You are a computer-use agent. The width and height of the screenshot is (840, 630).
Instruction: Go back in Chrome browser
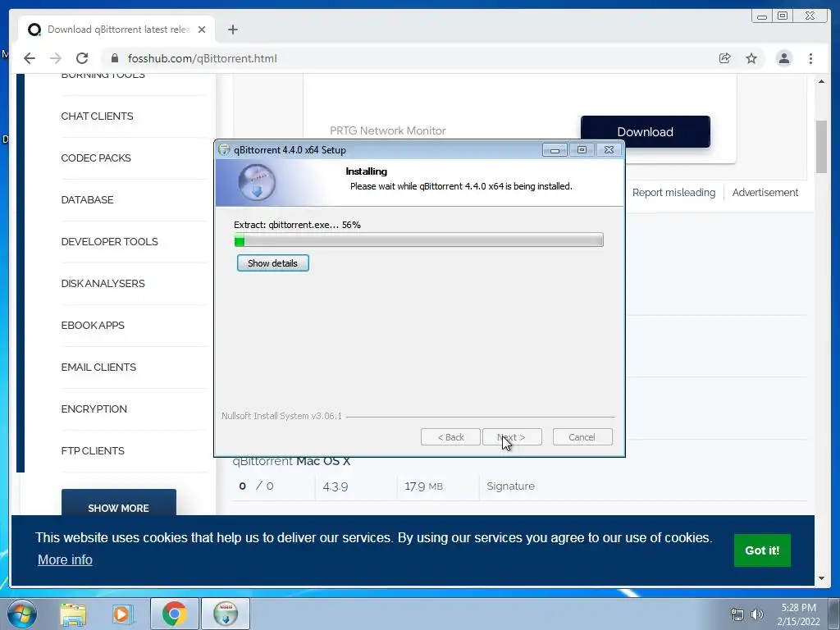pyautogui.click(x=30, y=58)
